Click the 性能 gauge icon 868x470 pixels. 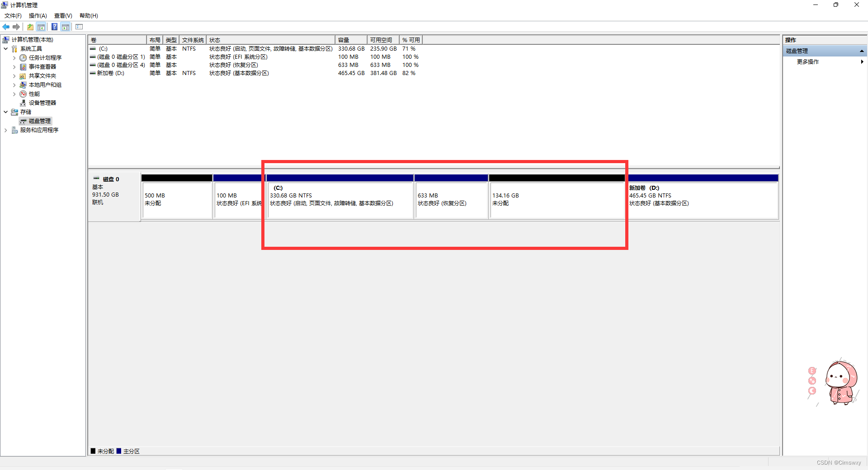(x=23, y=94)
